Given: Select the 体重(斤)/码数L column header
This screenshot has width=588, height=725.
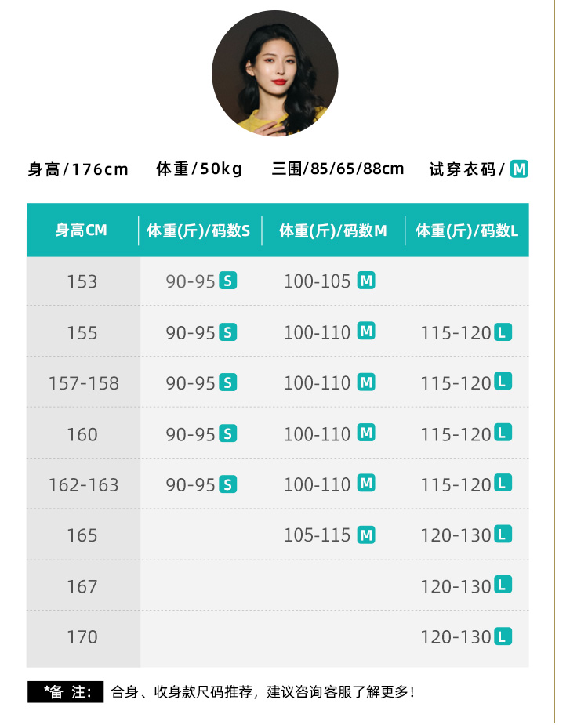Looking at the screenshot, I should [467, 230].
